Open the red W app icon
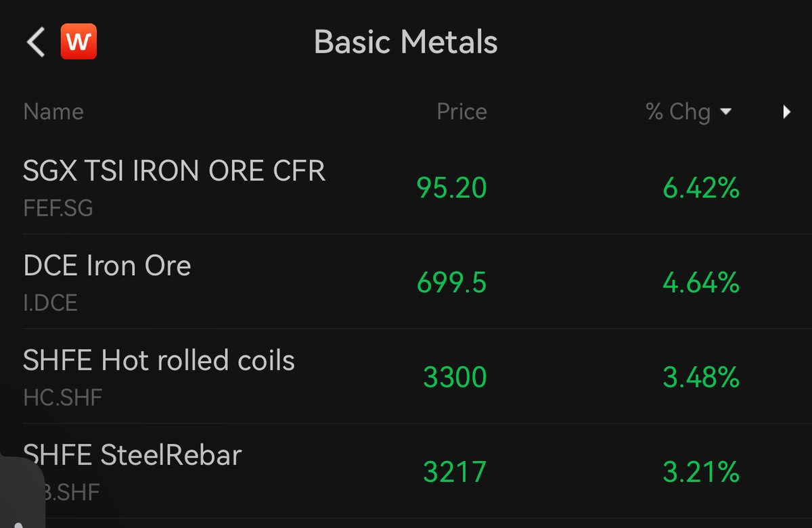 [x=78, y=42]
